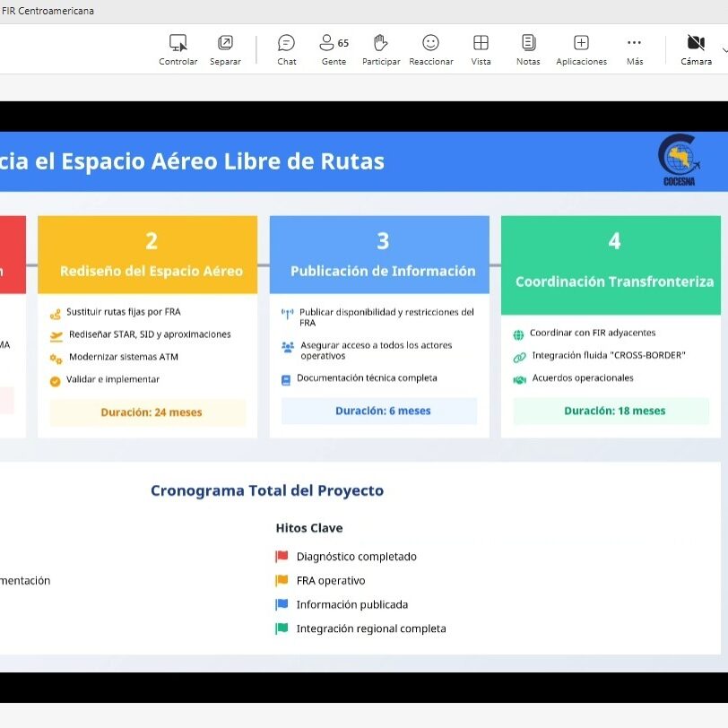Pop out the shared content with Separar
This screenshot has height=728, width=728.
click(225, 43)
